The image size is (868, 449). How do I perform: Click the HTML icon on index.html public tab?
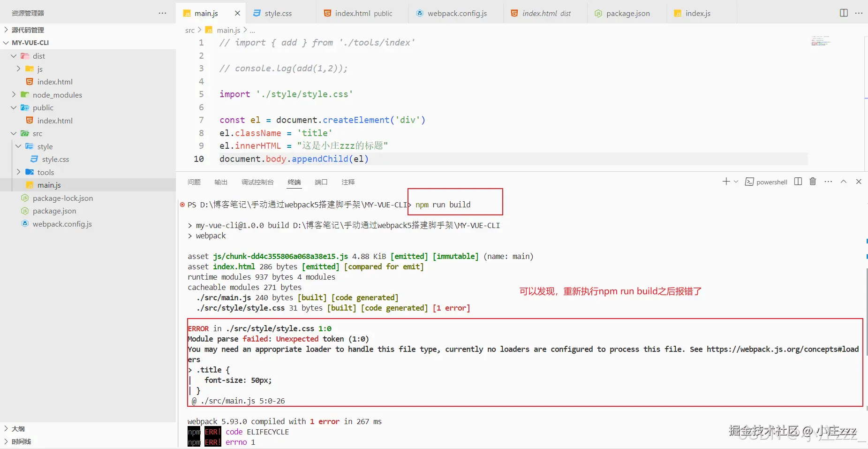click(327, 13)
